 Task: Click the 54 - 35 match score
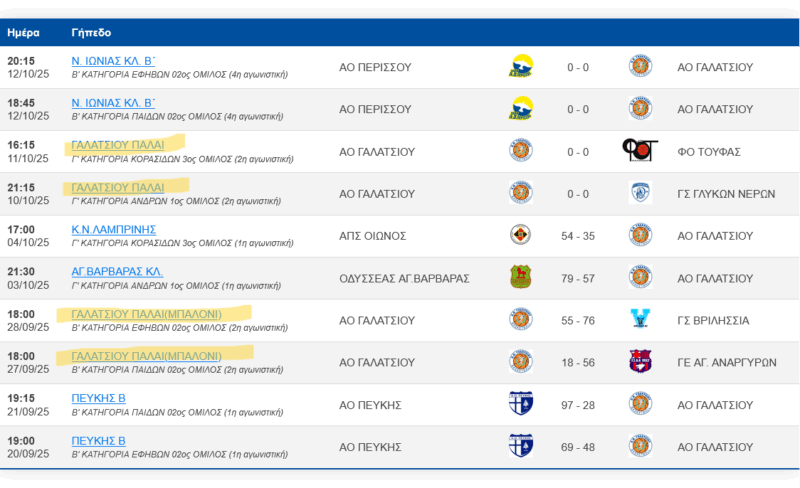[577, 235]
